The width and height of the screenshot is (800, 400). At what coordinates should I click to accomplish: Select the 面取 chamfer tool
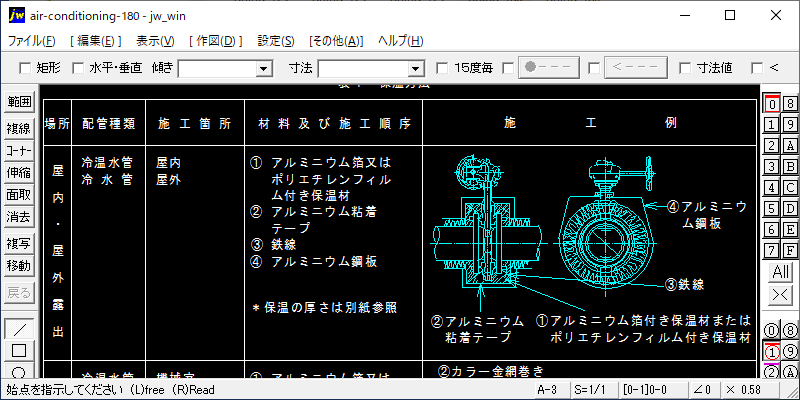(x=19, y=195)
